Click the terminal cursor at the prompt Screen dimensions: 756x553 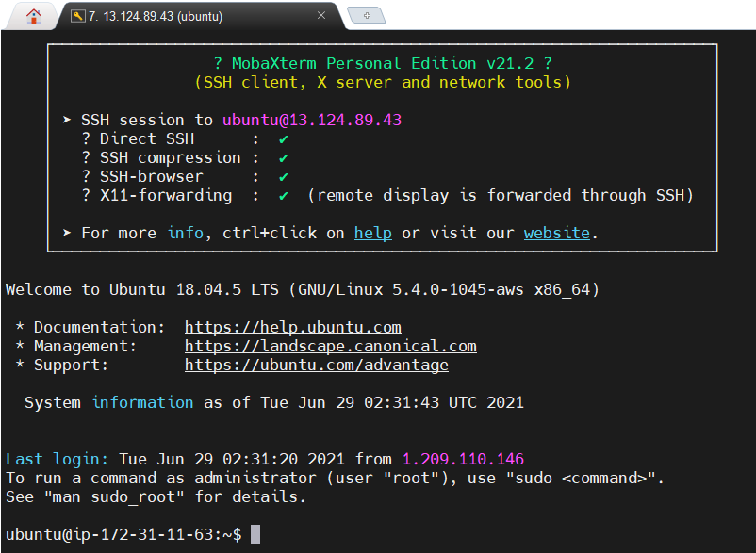point(255,534)
